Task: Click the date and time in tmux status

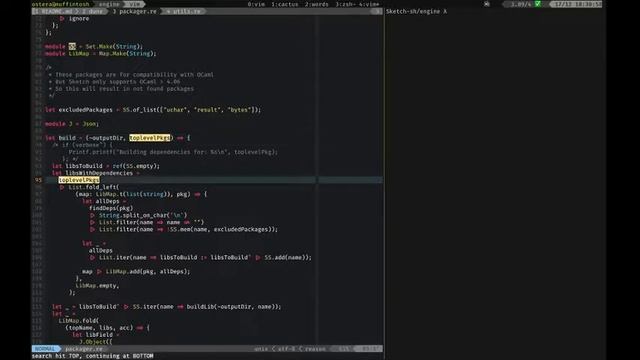Action: click(x=578, y=4)
